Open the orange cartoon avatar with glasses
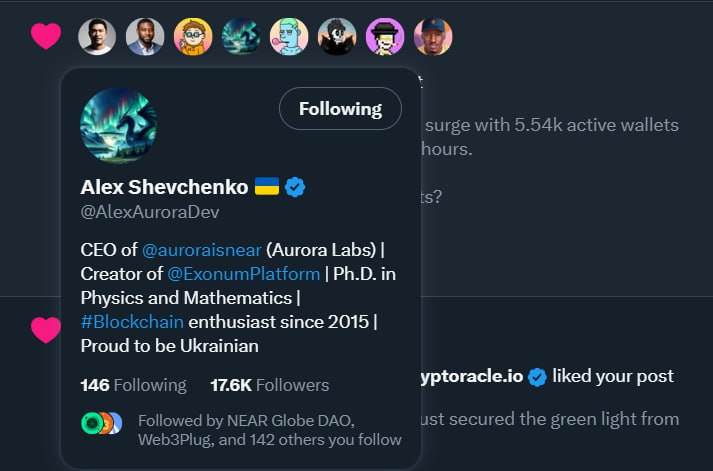Screen dimensions: 713x471 click(193, 37)
